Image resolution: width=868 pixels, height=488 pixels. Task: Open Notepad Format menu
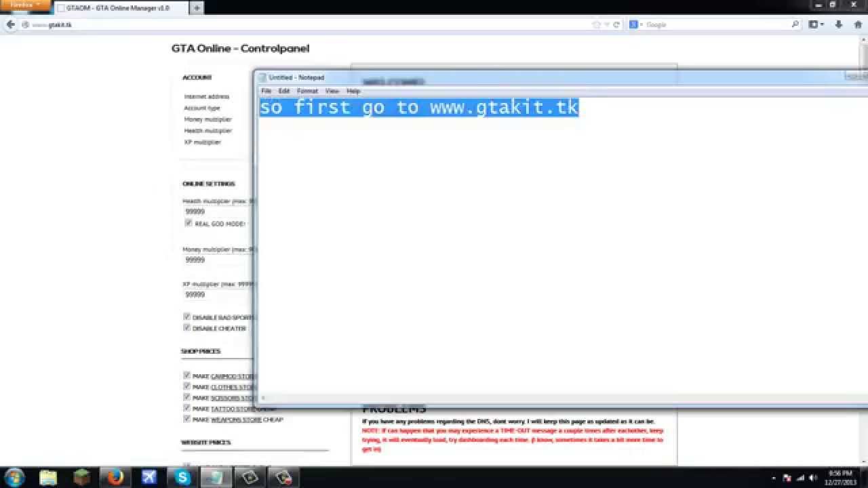click(307, 91)
